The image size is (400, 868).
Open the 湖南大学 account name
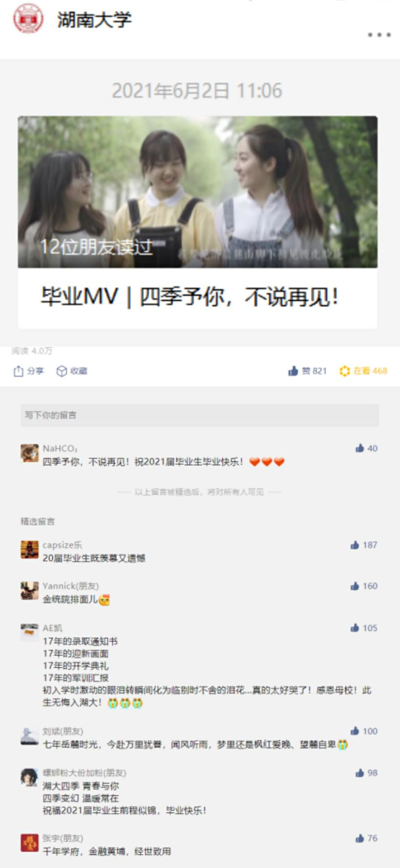(x=94, y=20)
